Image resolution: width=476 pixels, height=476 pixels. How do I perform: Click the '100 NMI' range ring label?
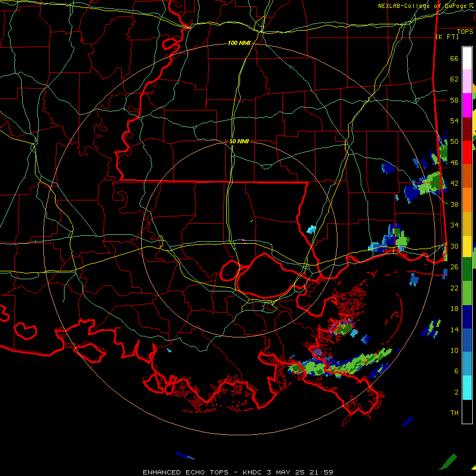(239, 43)
